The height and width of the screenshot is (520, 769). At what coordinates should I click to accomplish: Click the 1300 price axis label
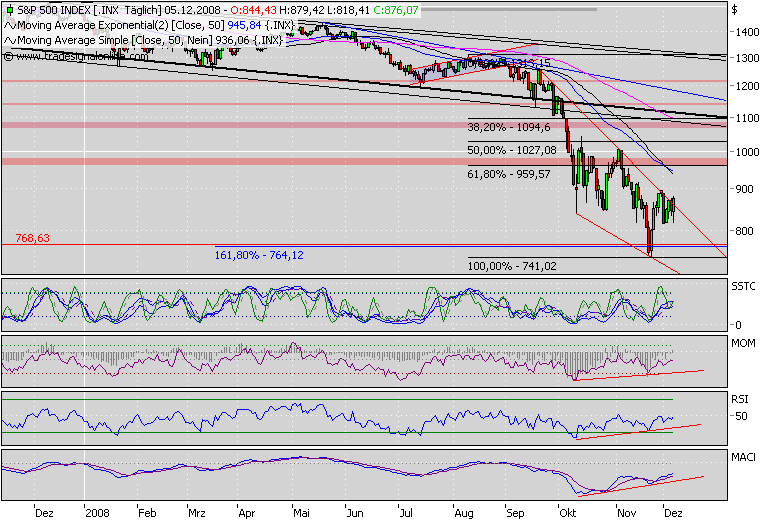click(x=747, y=58)
